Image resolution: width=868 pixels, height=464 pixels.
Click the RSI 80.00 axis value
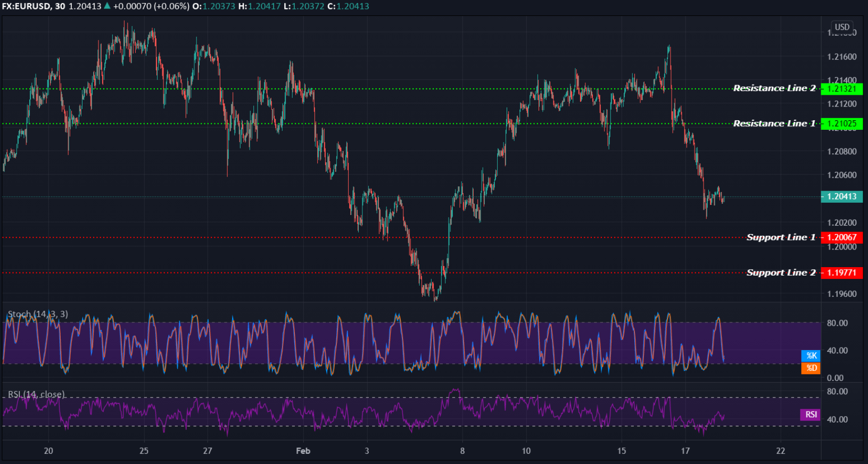pos(837,392)
